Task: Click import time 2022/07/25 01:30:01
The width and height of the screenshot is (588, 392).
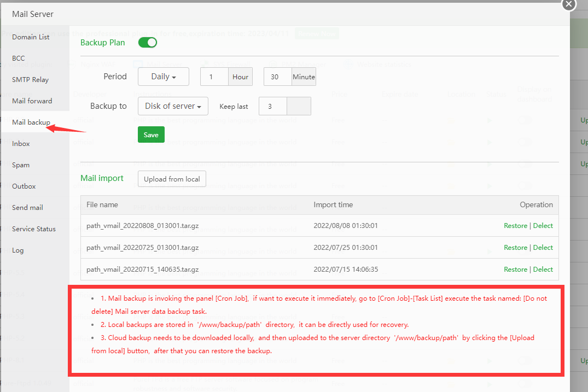Action: (x=346, y=247)
